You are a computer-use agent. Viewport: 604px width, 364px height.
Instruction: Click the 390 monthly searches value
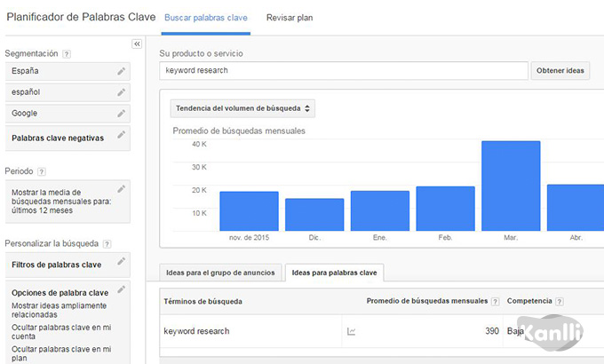click(x=492, y=331)
